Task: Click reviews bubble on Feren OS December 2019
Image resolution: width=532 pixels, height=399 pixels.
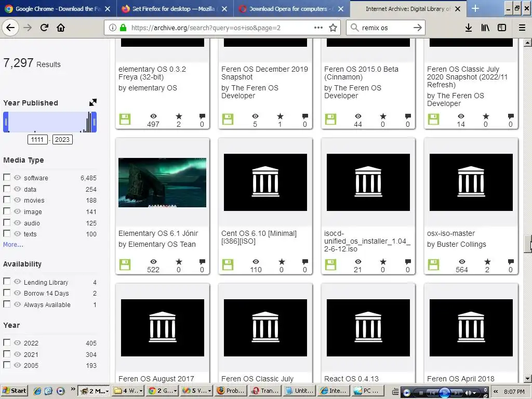Action: 305,116
